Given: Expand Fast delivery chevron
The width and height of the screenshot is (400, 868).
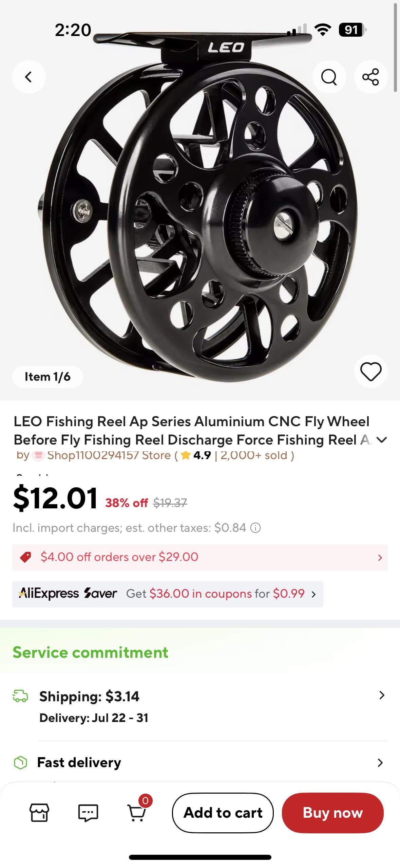Looking at the screenshot, I should (380, 763).
